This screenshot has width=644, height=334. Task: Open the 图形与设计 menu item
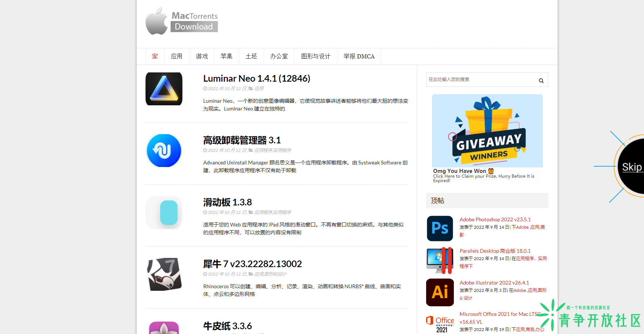point(316,56)
